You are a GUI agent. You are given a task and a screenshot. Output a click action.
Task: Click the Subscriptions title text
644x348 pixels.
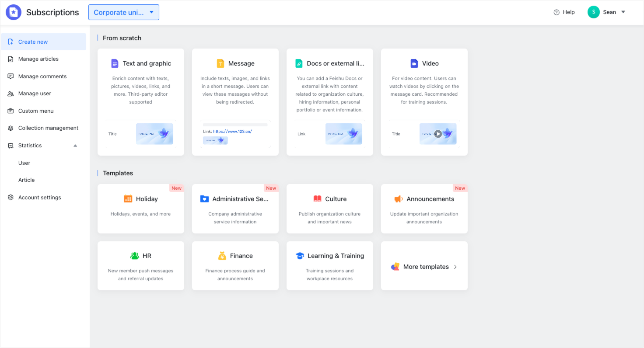pos(52,12)
